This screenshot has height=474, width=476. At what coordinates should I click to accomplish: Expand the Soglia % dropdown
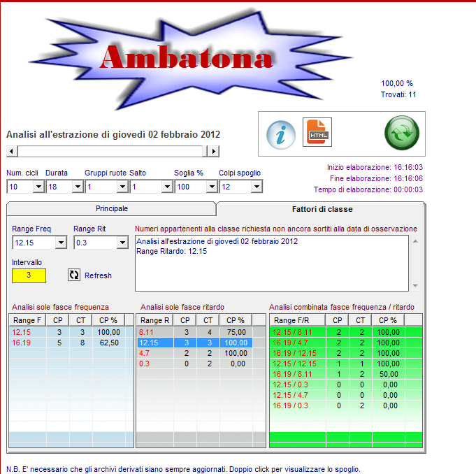point(212,187)
